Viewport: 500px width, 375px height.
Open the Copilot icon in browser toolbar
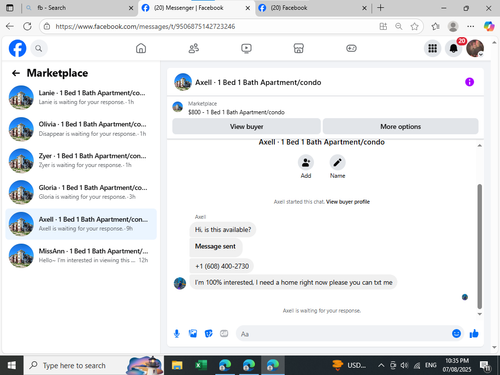tap(489, 26)
